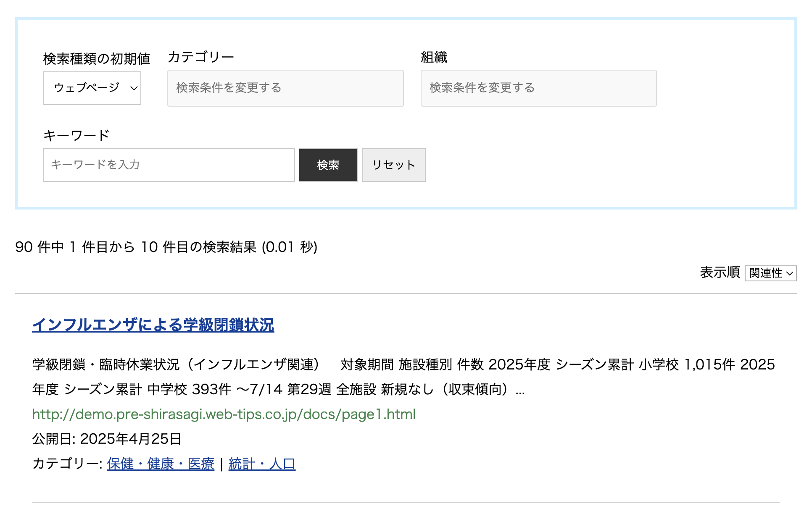Screen dimensions: 812x519
Task: Open the 統計・人口 category link
Action: coord(262,464)
